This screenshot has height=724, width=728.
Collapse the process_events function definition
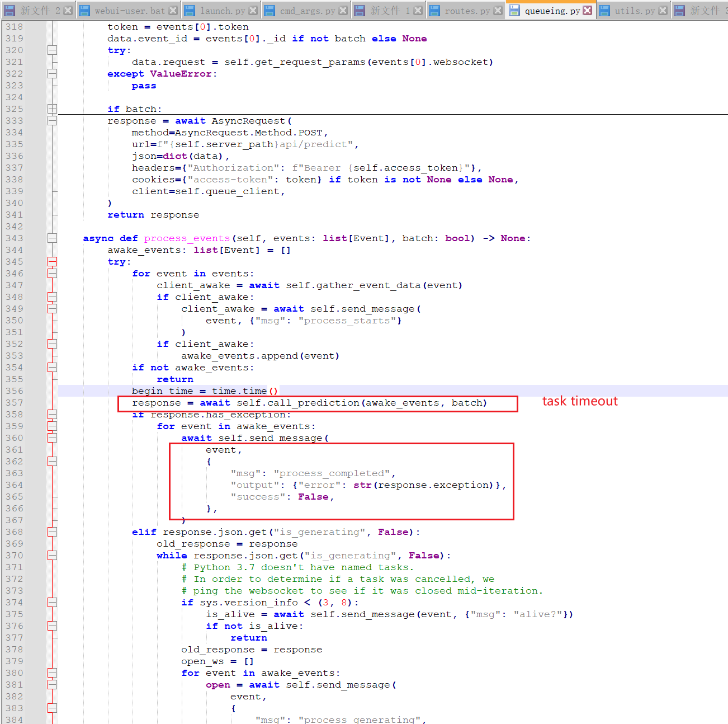pyautogui.click(x=52, y=238)
